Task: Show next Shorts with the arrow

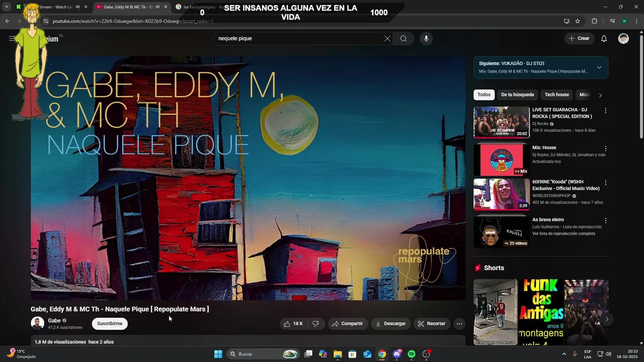Action: coord(607,319)
